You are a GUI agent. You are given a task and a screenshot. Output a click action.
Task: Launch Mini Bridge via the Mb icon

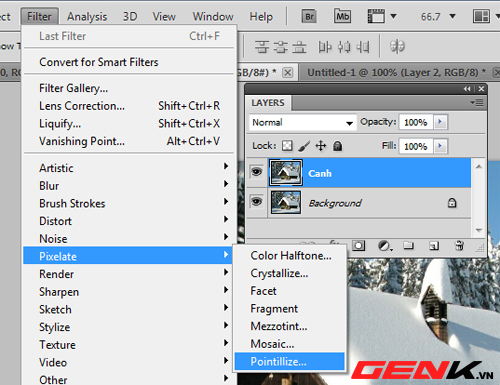coord(342,16)
